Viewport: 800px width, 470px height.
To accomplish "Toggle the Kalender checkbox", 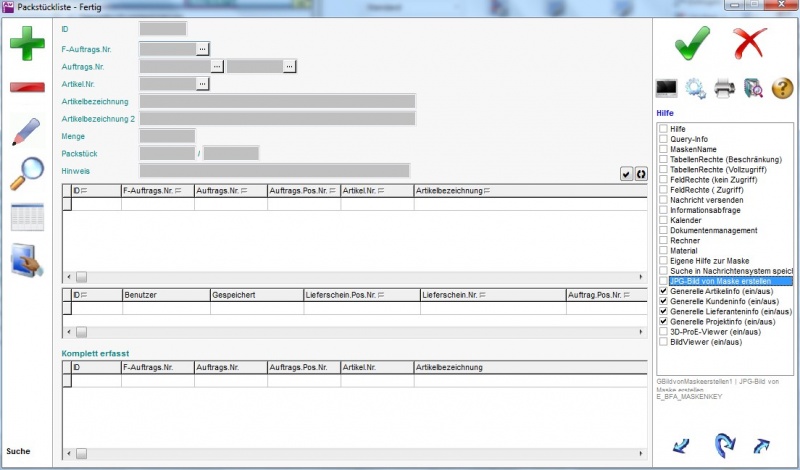I will tap(662, 220).
